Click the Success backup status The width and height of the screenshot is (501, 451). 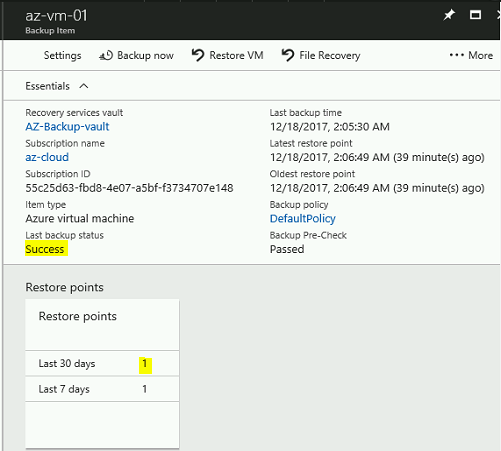(45, 249)
